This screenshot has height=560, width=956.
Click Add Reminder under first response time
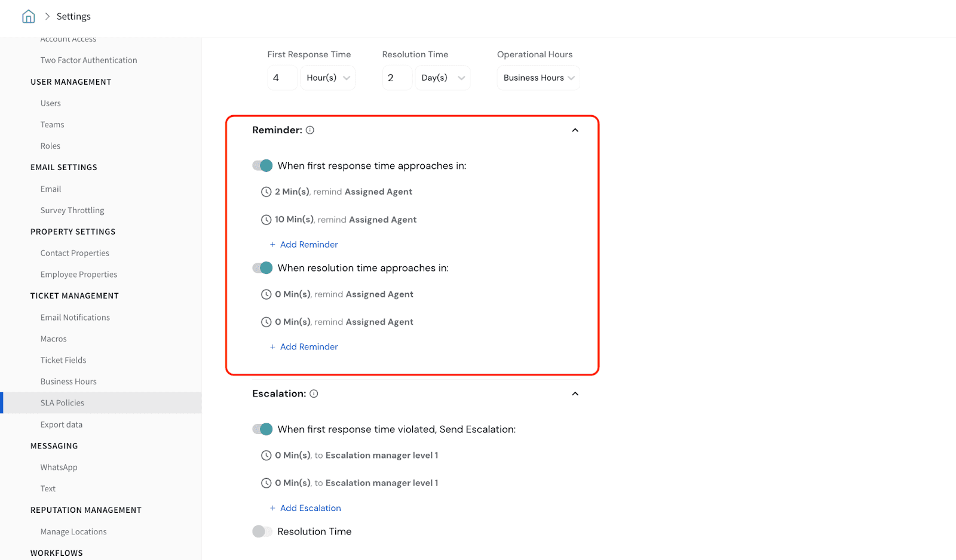tap(308, 245)
